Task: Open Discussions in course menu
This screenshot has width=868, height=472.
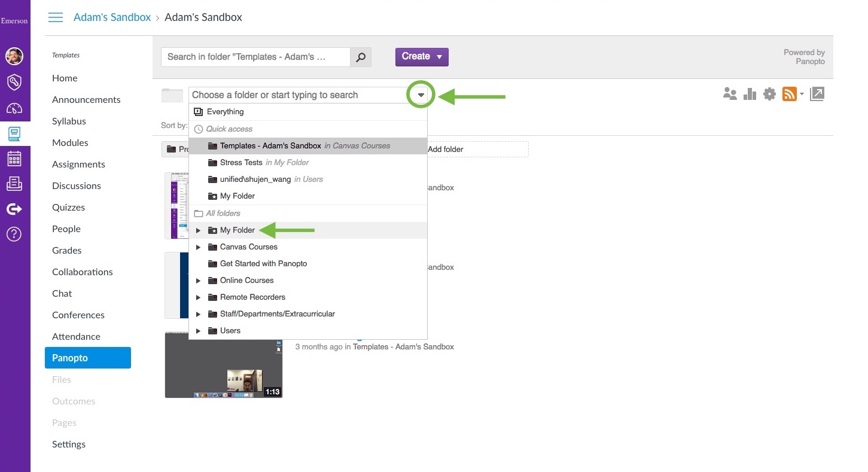Action: click(x=77, y=186)
